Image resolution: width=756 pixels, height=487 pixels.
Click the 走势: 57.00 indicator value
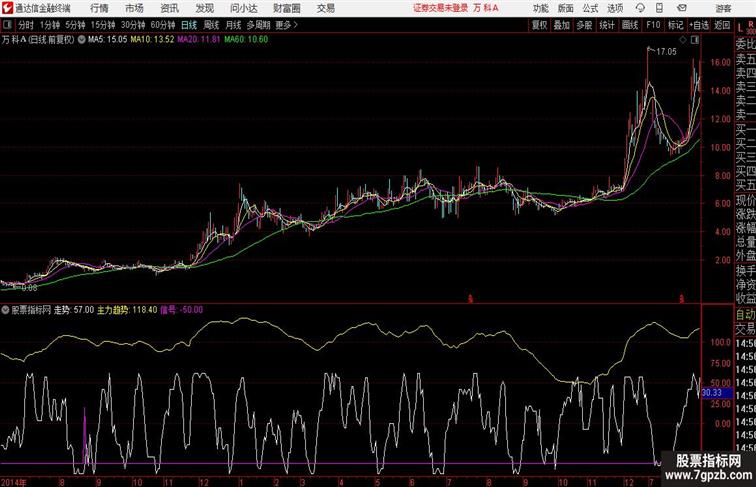(x=74, y=310)
